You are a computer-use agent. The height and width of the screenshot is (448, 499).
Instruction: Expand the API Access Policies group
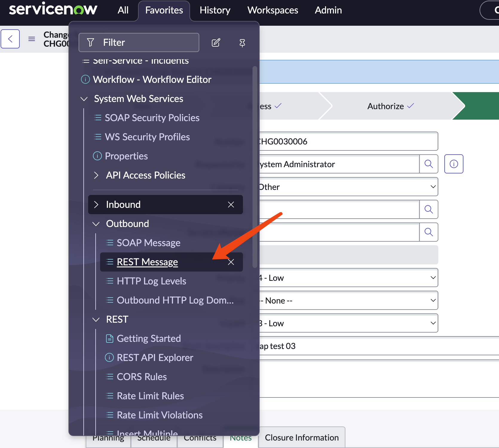96,175
